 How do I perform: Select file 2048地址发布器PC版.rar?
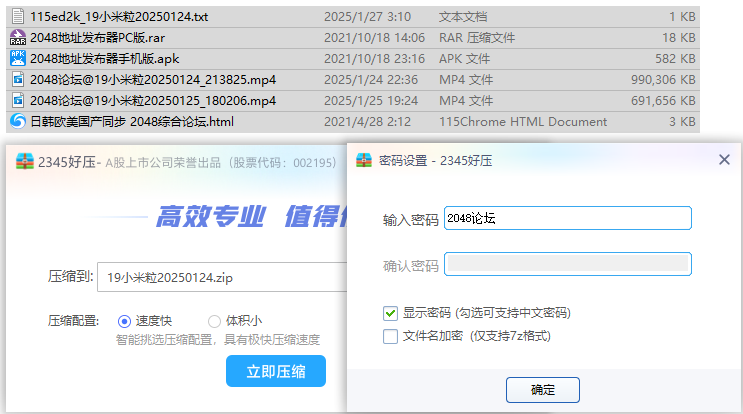(98, 37)
